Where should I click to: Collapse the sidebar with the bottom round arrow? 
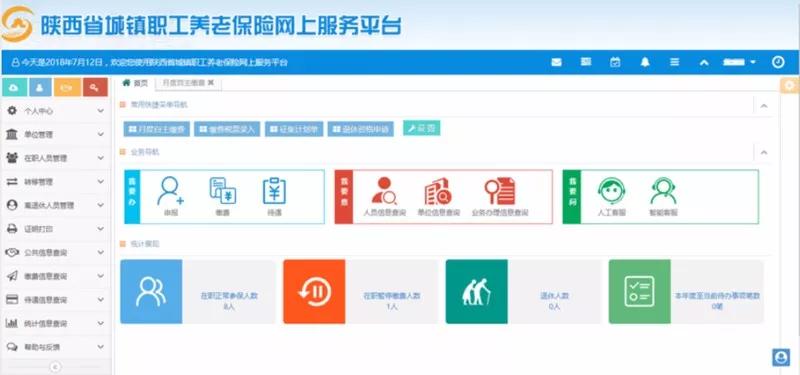pos(55,367)
